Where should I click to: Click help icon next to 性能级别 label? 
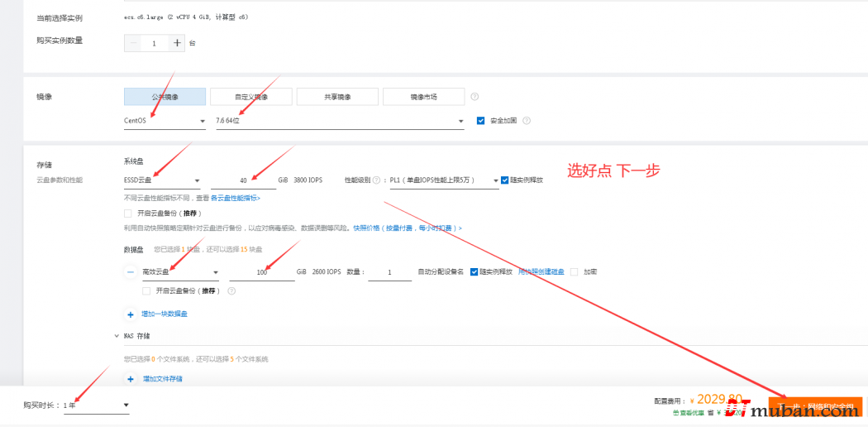[377, 180]
